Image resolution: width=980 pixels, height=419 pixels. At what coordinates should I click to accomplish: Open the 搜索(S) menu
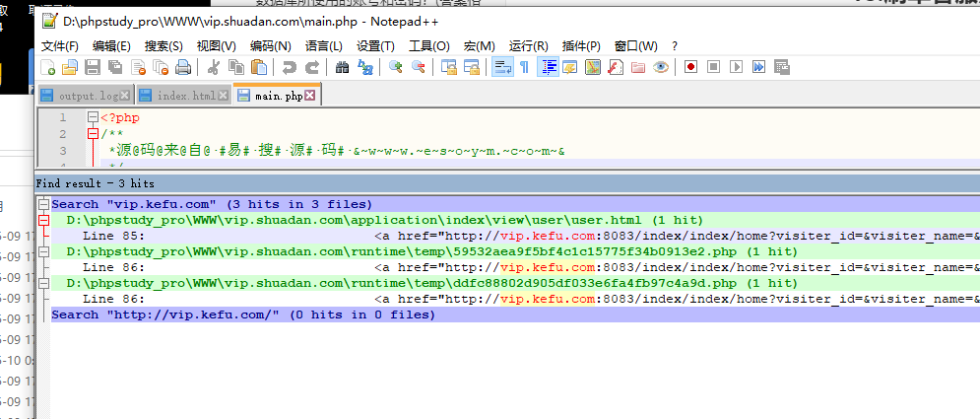(x=163, y=46)
